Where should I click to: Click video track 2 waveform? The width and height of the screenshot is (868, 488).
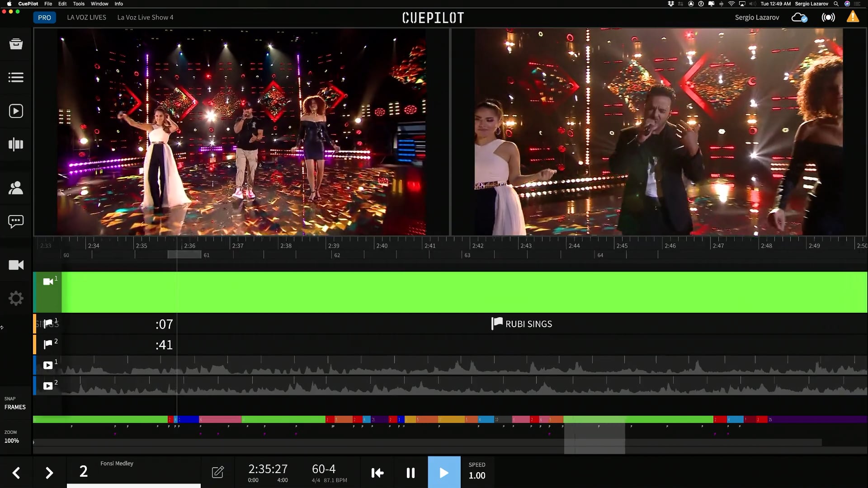[464, 386]
